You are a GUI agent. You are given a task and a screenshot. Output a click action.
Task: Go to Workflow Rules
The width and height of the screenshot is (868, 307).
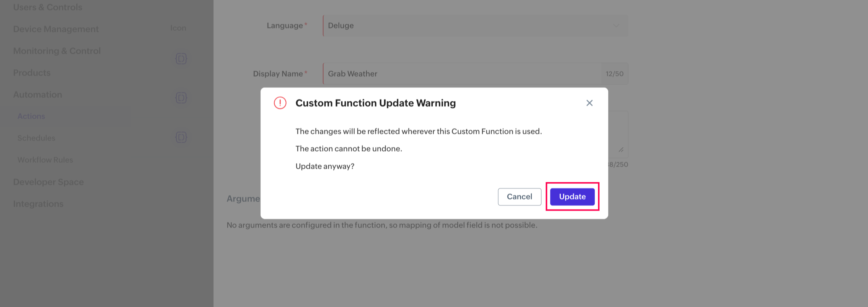[x=45, y=160]
